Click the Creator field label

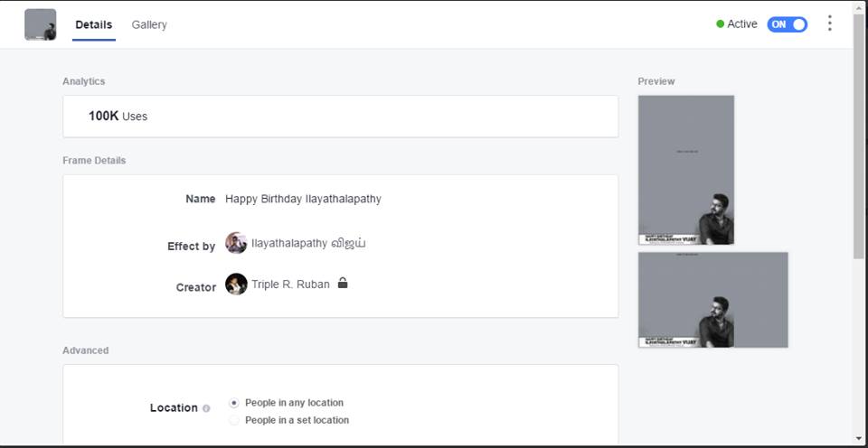tap(196, 287)
